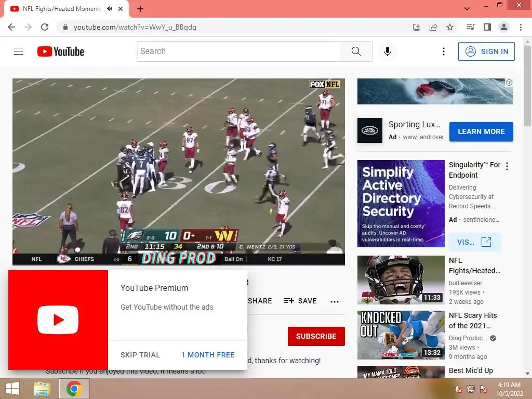Bookmark this tab with the star

click(x=450, y=27)
